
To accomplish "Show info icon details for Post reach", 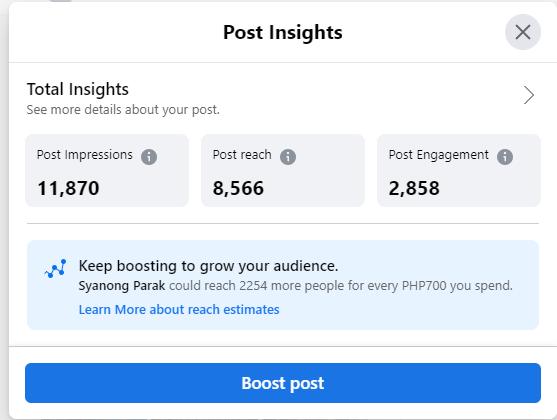I will pyautogui.click(x=288, y=157).
